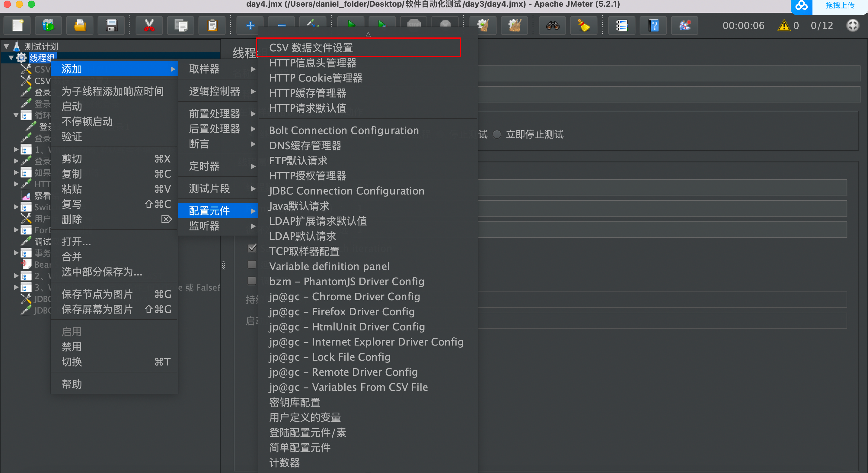Click the Save floppy disk icon
868x473 pixels.
tap(111, 26)
